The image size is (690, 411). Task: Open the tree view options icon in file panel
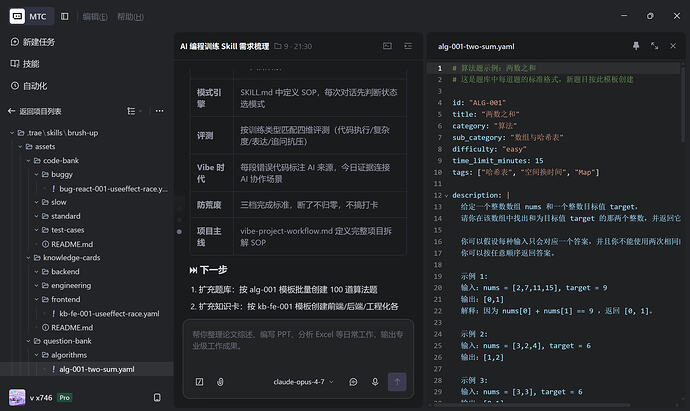133,111
